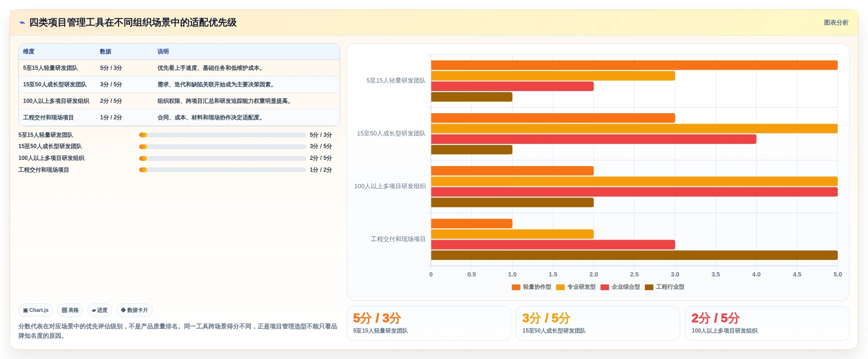This screenshot has width=868, height=359.
Task: Toggle the 轻量协作型 legend swatch
Action: coord(516,287)
